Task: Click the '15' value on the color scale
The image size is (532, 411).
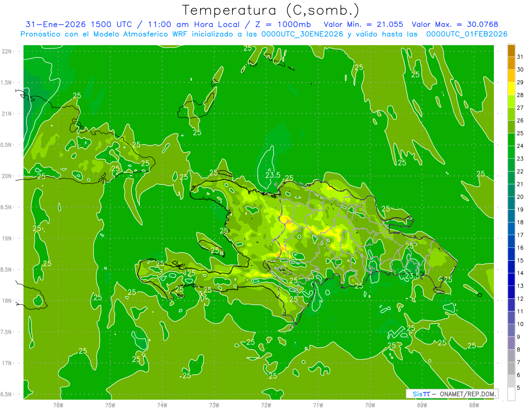Action: point(520,261)
